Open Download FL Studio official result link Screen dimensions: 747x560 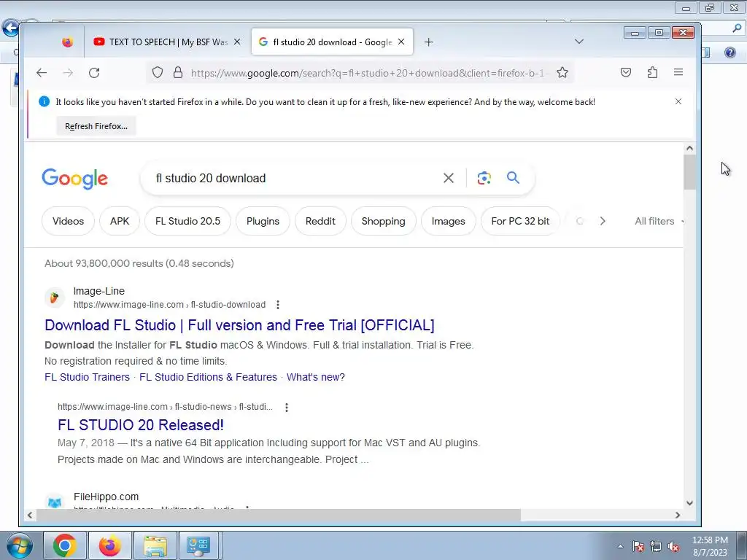[239, 325]
